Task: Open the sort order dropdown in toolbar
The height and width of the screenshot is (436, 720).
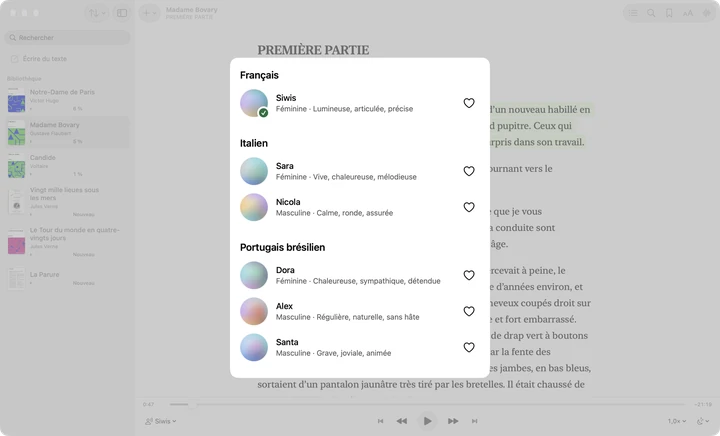Action: tap(96, 13)
